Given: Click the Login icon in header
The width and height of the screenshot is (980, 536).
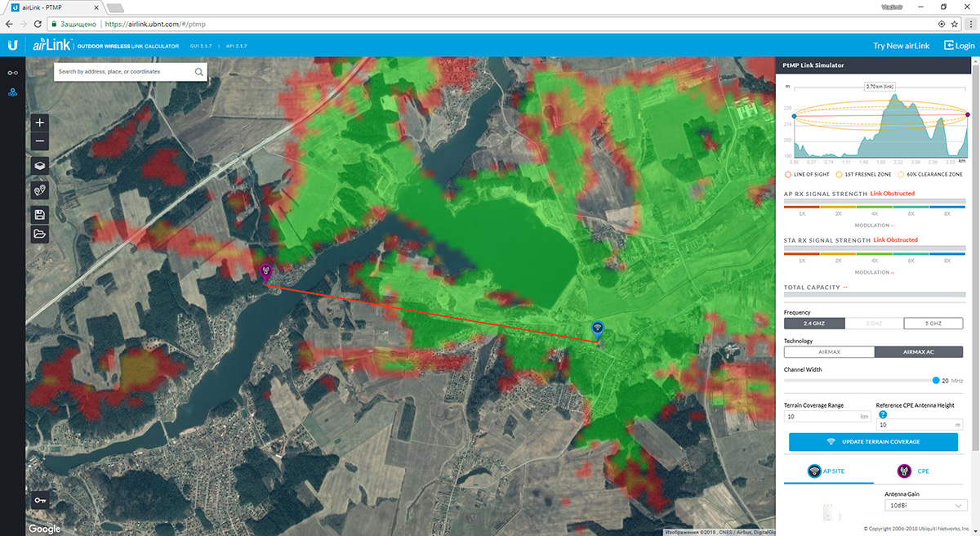Looking at the screenshot, I should pyautogui.click(x=949, y=46).
